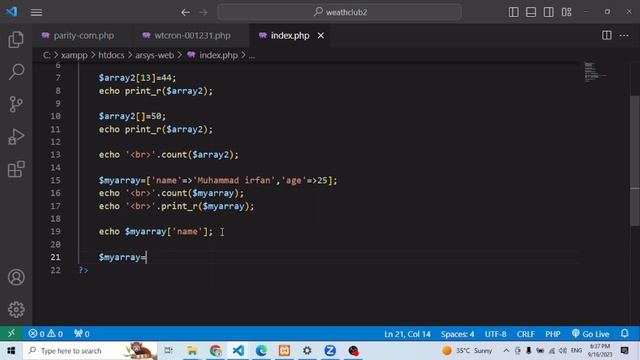Toggle the secondary side bar layout
Image resolution: width=640 pixels, height=360 pixels.
click(x=549, y=12)
